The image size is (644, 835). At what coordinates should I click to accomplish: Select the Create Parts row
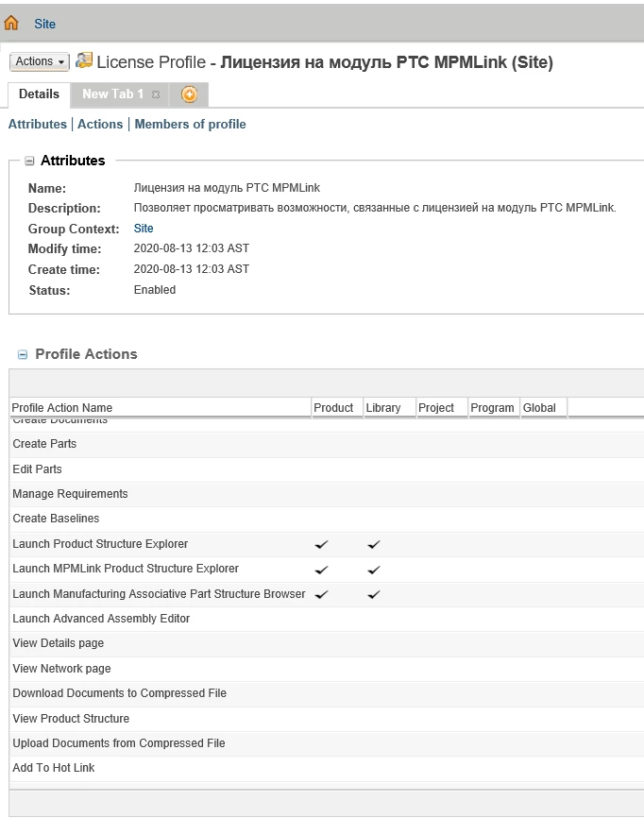click(327, 444)
